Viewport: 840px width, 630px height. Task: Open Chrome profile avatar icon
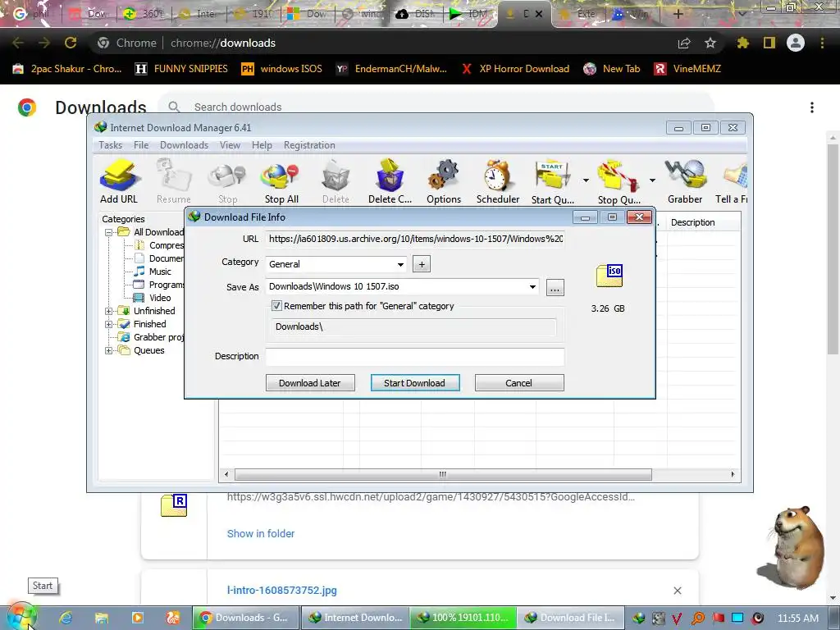796,43
